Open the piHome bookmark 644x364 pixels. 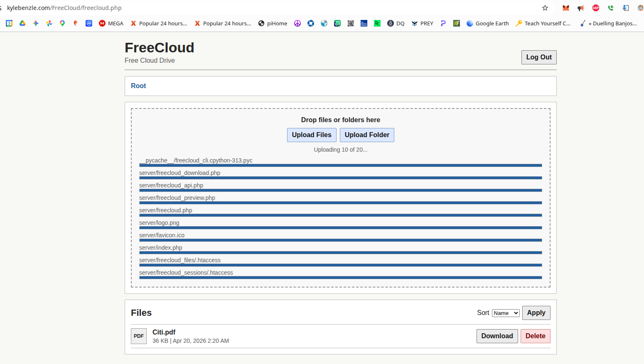pos(273,23)
